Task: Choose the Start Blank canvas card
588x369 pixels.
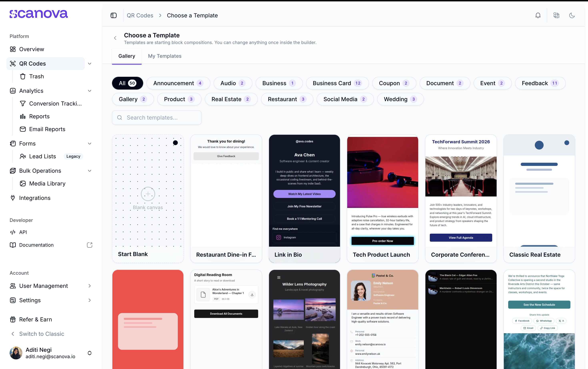Action: click(148, 199)
